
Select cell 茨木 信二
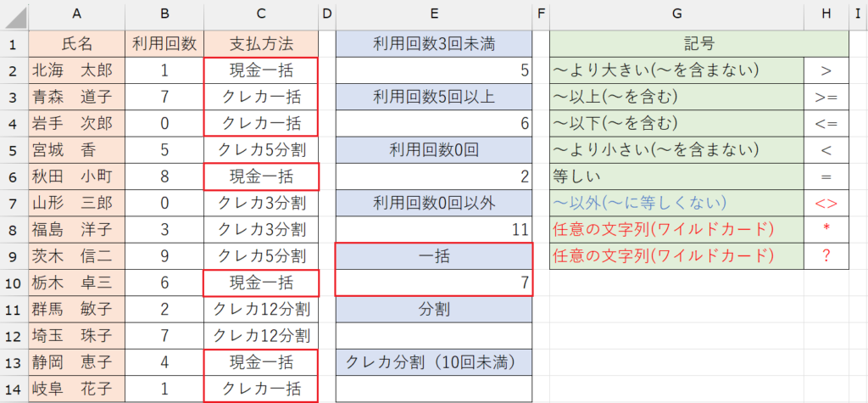[x=77, y=256]
